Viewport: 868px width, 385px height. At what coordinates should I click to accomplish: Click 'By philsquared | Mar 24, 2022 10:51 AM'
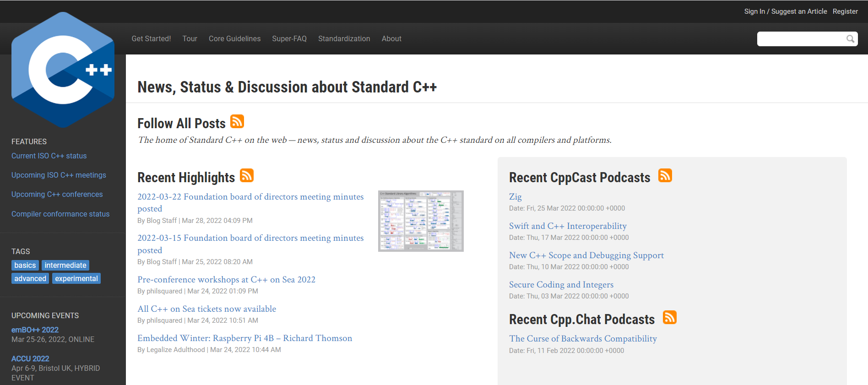(198, 320)
